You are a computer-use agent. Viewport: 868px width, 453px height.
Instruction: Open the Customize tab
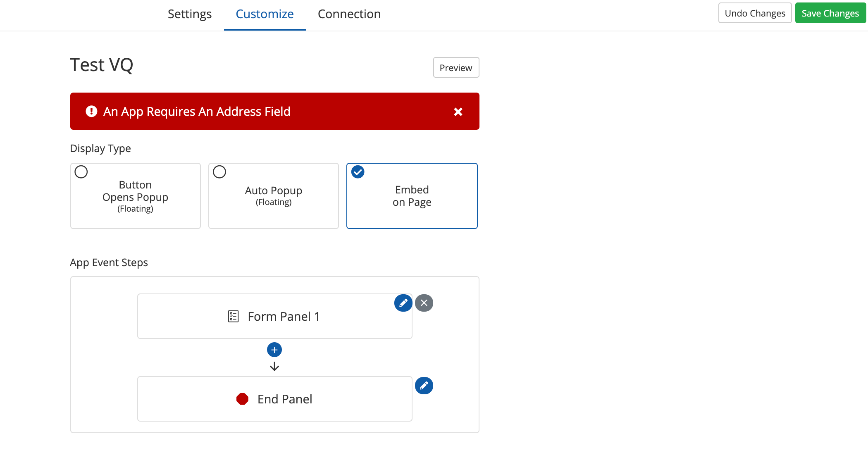point(265,14)
